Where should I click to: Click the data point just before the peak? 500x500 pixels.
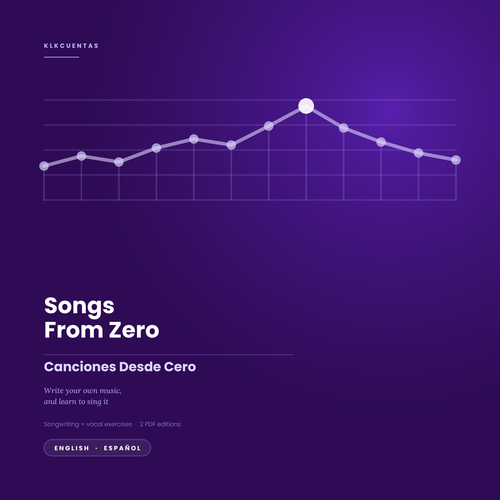[x=269, y=126]
